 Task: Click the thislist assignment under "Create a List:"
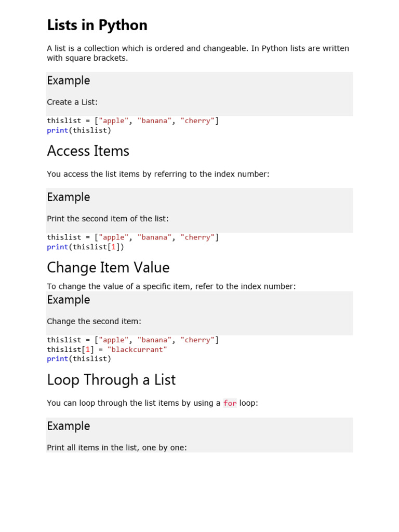[132, 121]
